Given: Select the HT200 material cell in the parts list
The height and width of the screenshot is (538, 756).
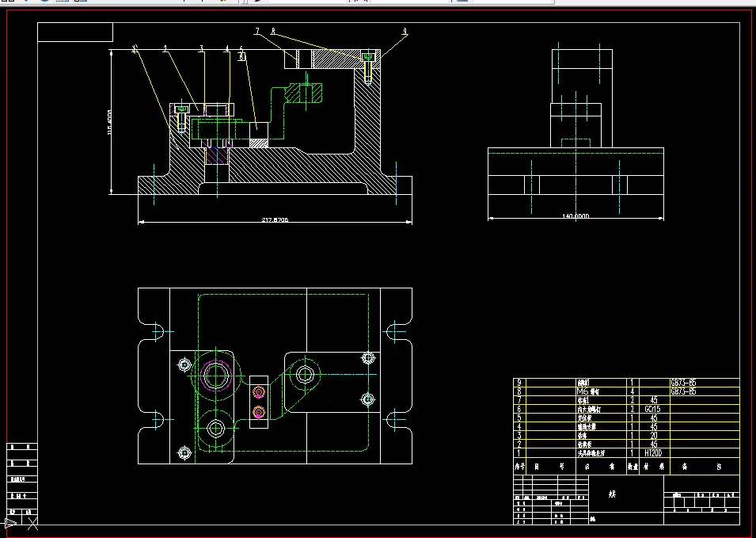Looking at the screenshot, I should point(653,453).
